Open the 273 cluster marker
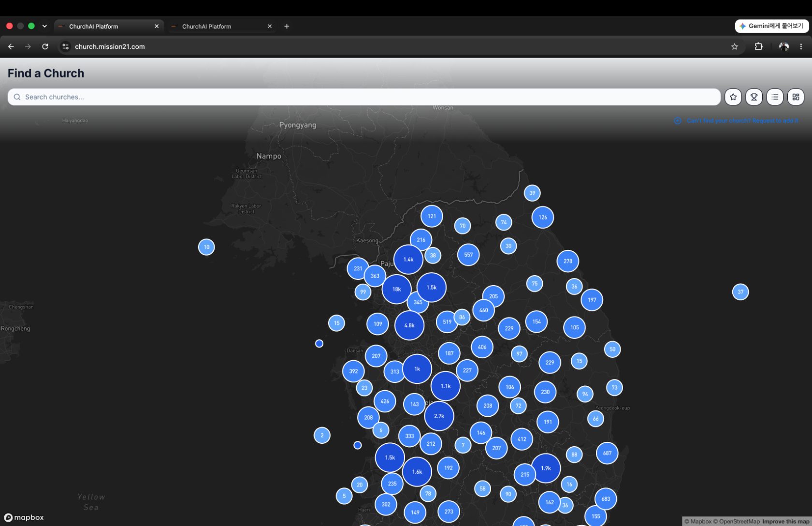The height and width of the screenshot is (526, 812). 449,511
